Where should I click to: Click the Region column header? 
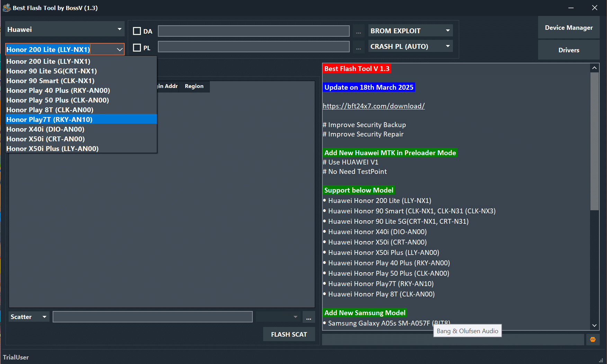tap(194, 86)
